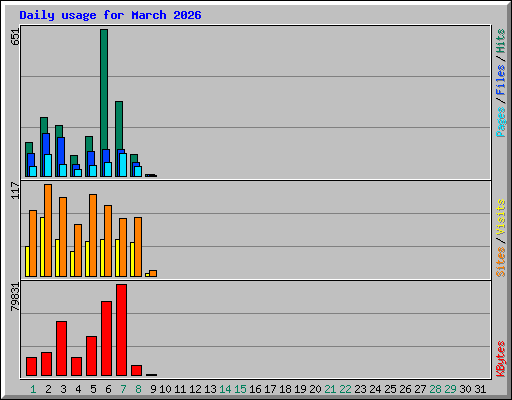This screenshot has height=400, width=512.
Task: Click the small orange Sites bar for day 9
Action: point(153,273)
